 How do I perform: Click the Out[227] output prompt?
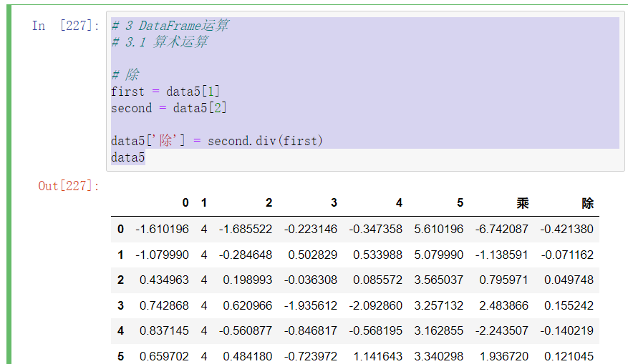tap(69, 186)
